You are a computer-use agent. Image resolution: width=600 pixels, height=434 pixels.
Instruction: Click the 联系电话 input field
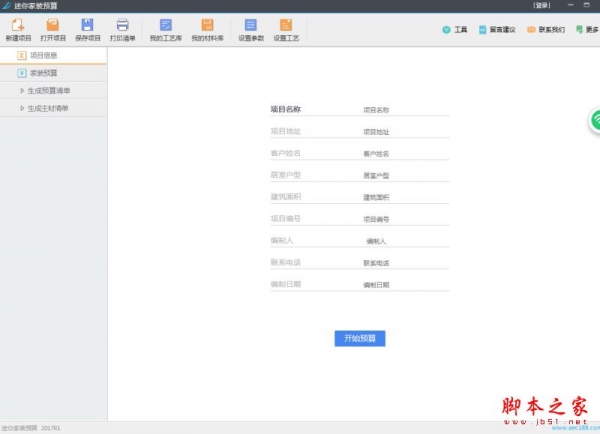click(x=400, y=263)
